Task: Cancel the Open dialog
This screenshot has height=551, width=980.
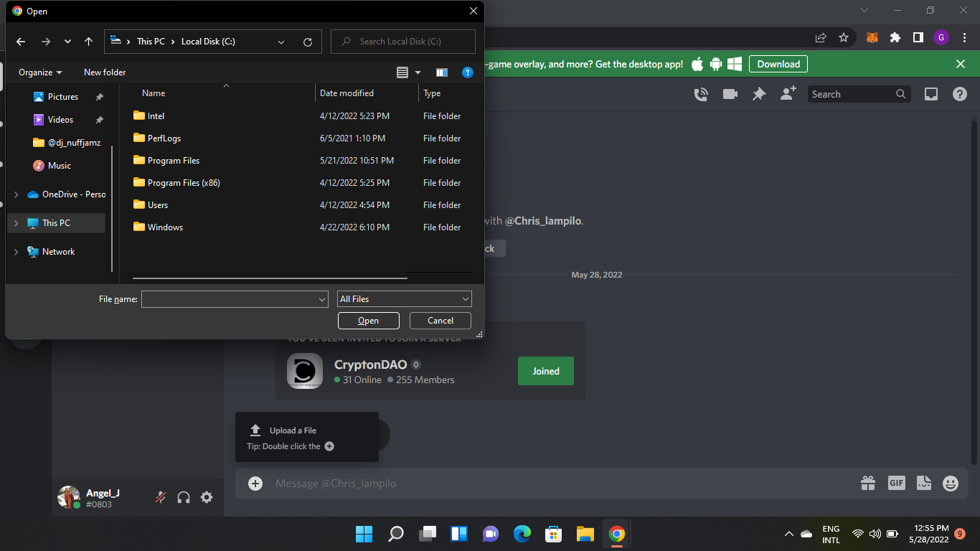Action: tap(440, 321)
